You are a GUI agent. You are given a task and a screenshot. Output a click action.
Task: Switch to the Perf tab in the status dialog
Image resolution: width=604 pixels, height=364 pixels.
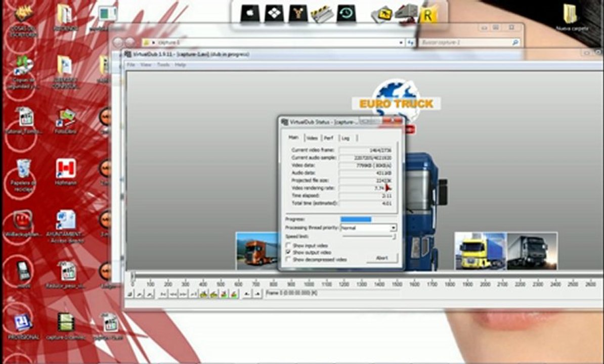(x=329, y=138)
